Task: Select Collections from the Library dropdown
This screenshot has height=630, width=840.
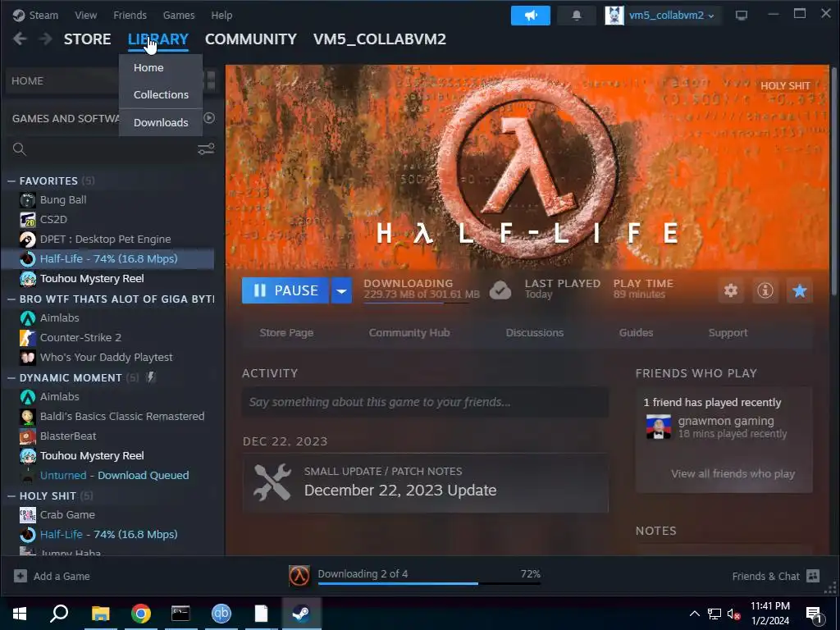Action: (x=161, y=94)
